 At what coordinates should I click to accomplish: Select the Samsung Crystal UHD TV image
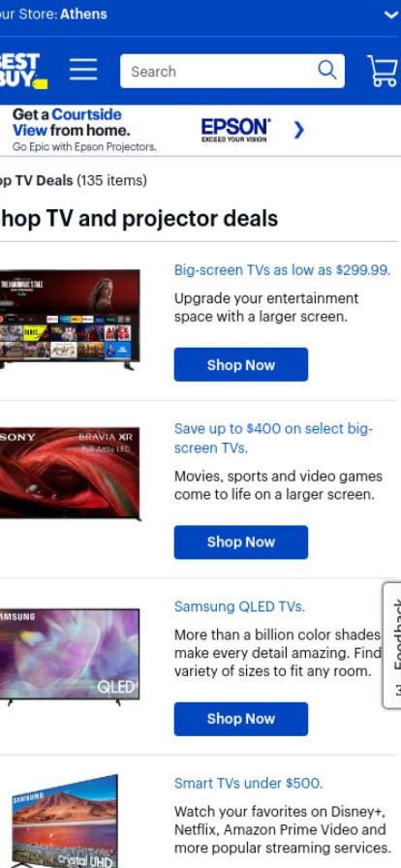pyautogui.click(x=65, y=821)
